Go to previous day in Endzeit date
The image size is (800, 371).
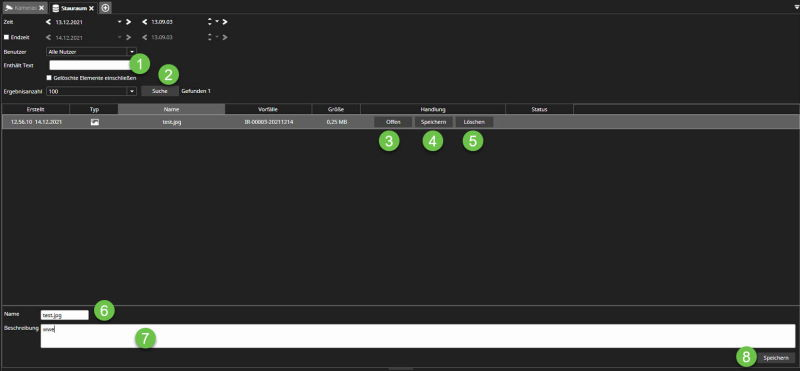pos(48,37)
